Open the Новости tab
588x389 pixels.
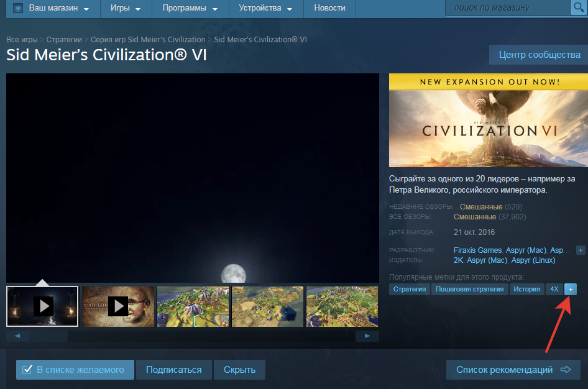329,8
